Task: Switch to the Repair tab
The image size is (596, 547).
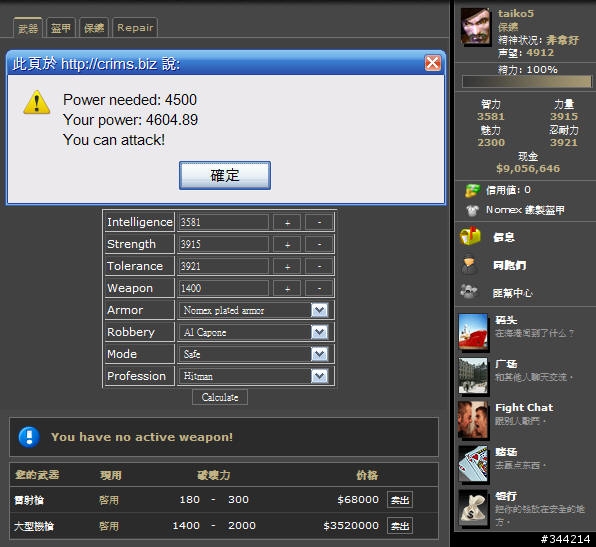Action: pos(135,28)
